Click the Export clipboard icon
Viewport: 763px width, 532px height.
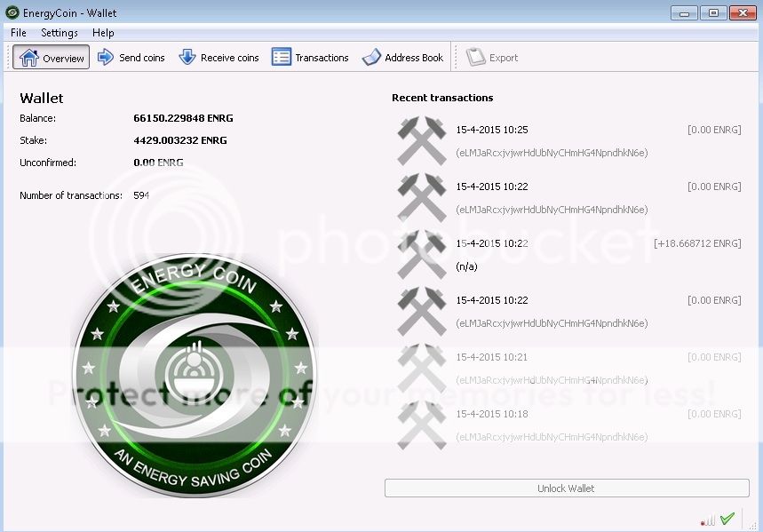[475, 58]
